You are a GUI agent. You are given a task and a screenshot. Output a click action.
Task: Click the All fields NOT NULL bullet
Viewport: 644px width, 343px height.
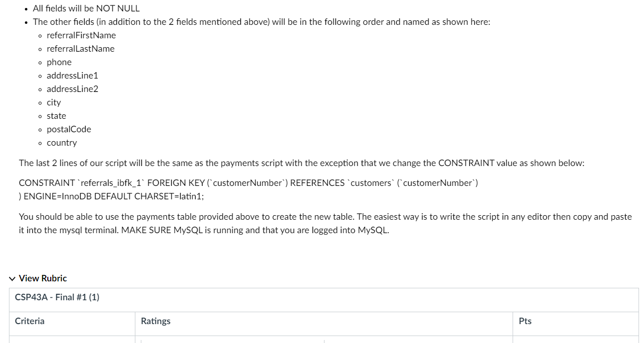[86, 8]
